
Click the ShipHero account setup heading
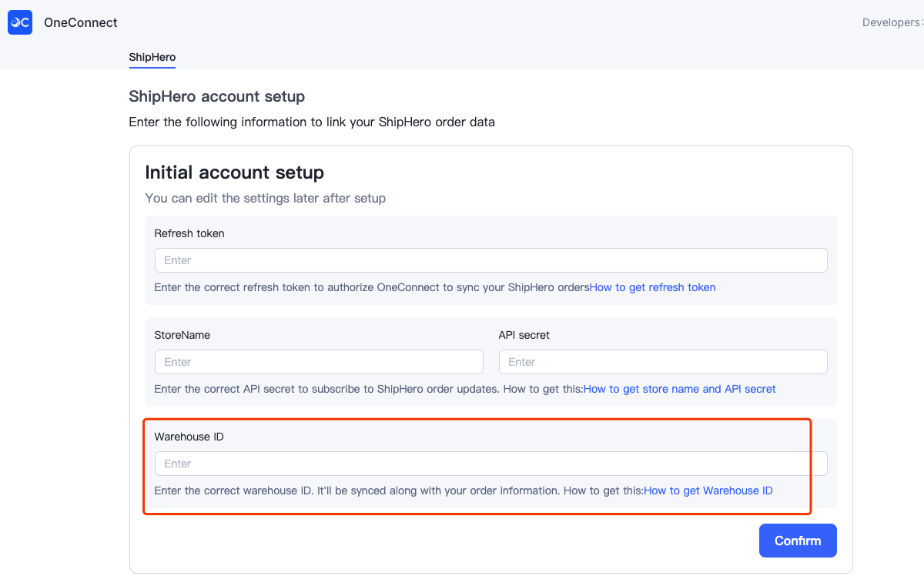pyautogui.click(x=217, y=96)
